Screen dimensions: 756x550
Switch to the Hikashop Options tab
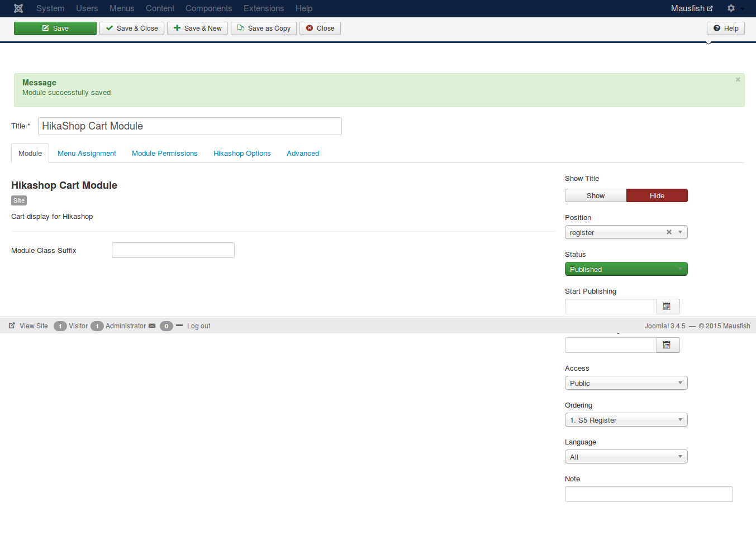(242, 154)
